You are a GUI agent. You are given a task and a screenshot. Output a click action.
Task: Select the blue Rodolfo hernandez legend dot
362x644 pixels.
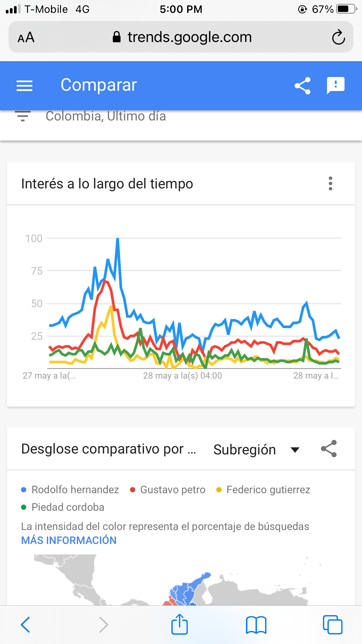24,490
